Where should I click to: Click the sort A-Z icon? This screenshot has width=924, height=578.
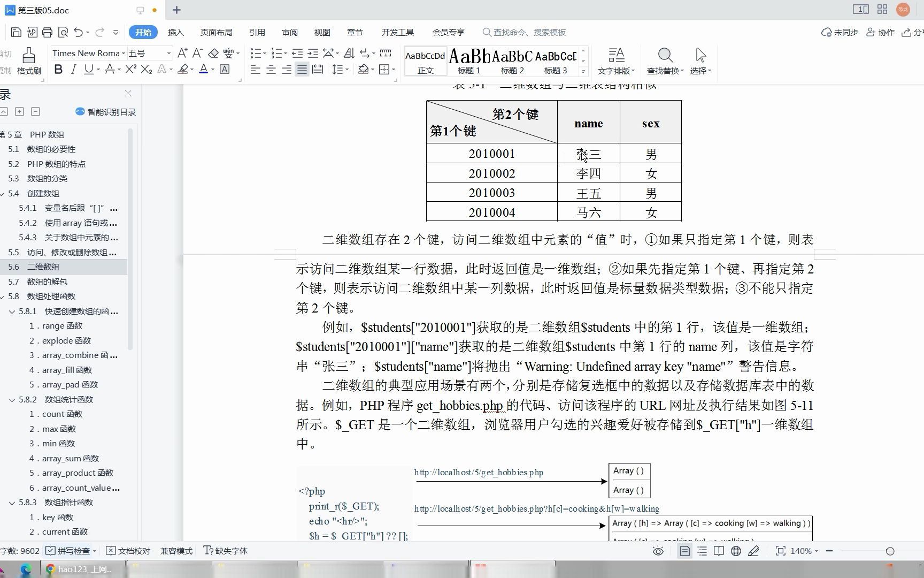(x=349, y=53)
